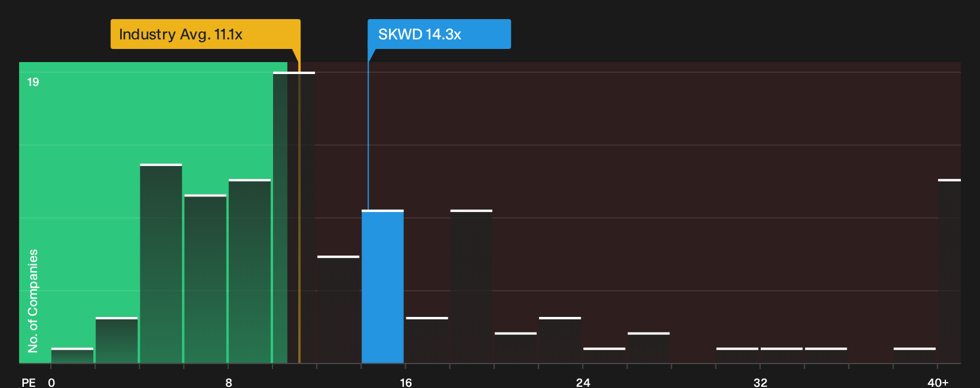Screen dimensions: 980x388
Task: Click the x-axis label 32
Action: 760,382
